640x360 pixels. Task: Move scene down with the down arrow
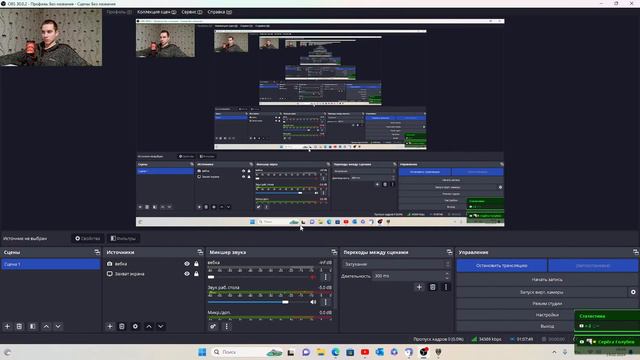coord(58,327)
